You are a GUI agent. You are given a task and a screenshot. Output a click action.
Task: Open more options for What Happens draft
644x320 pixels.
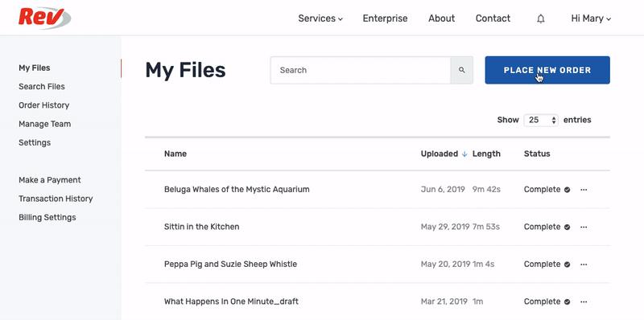584,302
